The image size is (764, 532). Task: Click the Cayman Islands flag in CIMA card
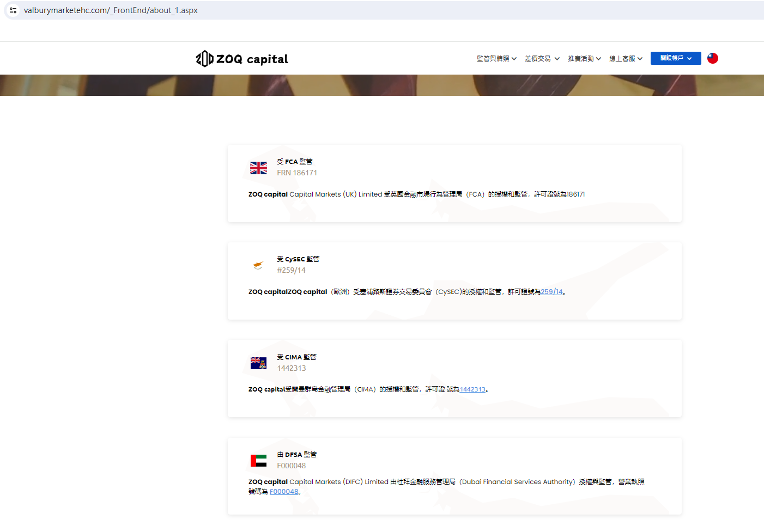coord(258,363)
